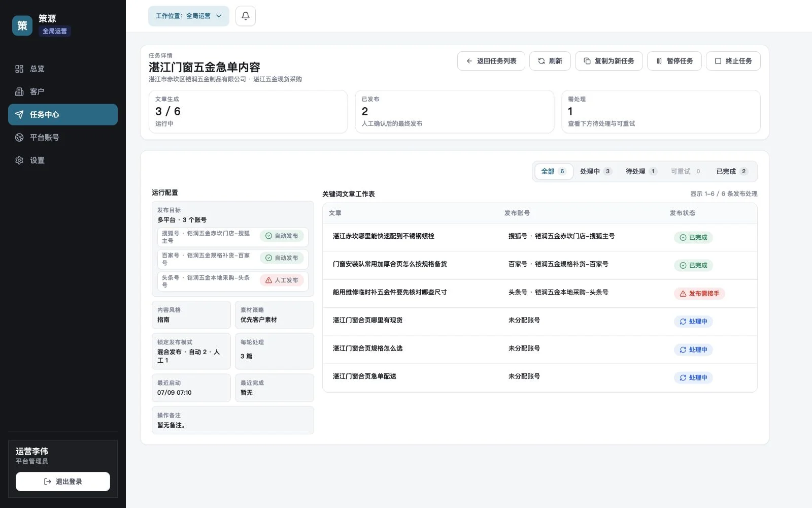Open article 门窗安装队常用加厚合页怎么按规格备货
812x508 pixels.
[x=390, y=264]
